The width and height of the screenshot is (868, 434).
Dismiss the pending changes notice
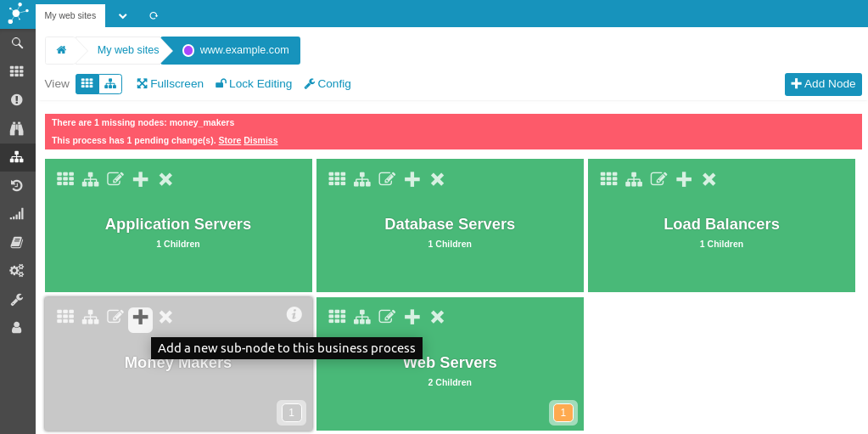[260, 141]
